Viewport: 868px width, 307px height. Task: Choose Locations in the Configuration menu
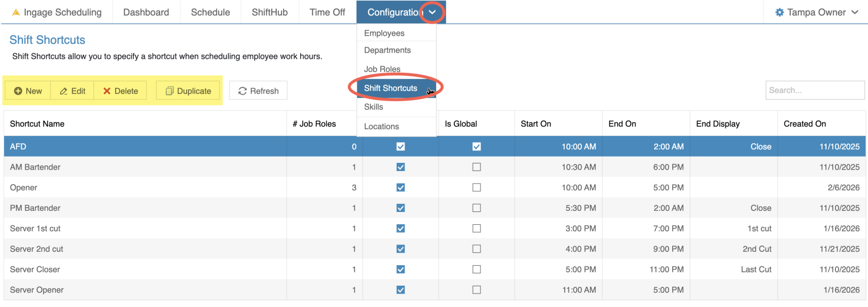click(381, 127)
